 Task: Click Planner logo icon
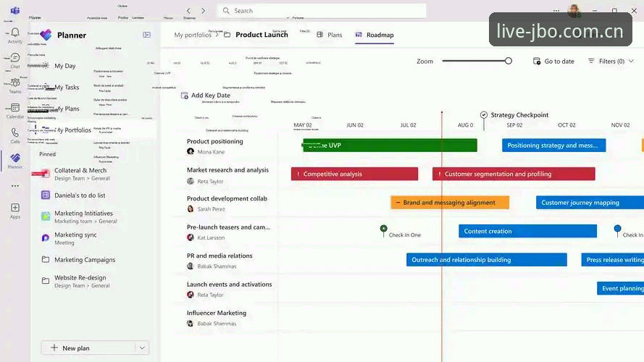click(x=46, y=35)
